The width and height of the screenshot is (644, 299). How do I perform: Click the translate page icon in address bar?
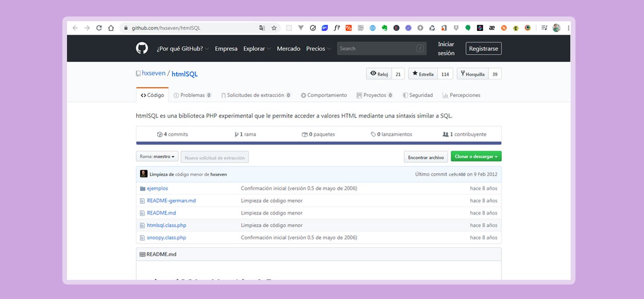point(262,28)
